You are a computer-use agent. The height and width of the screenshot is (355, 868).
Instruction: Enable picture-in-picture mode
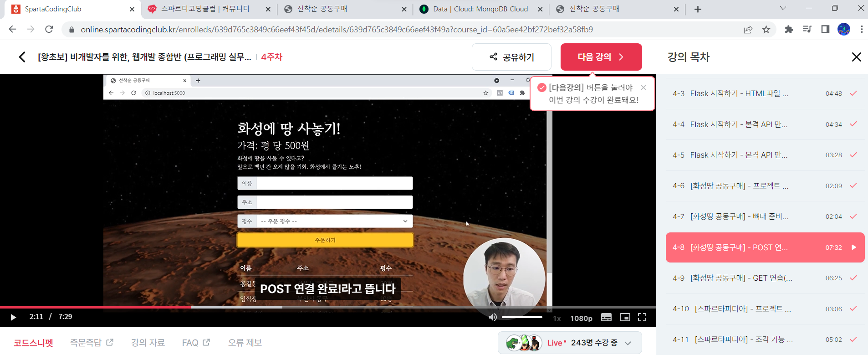625,317
